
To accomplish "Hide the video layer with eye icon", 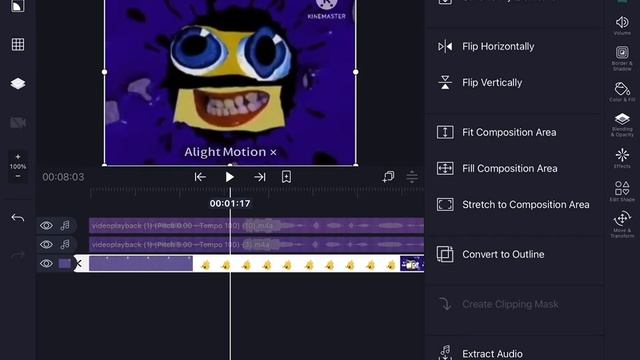I will (x=46, y=264).
